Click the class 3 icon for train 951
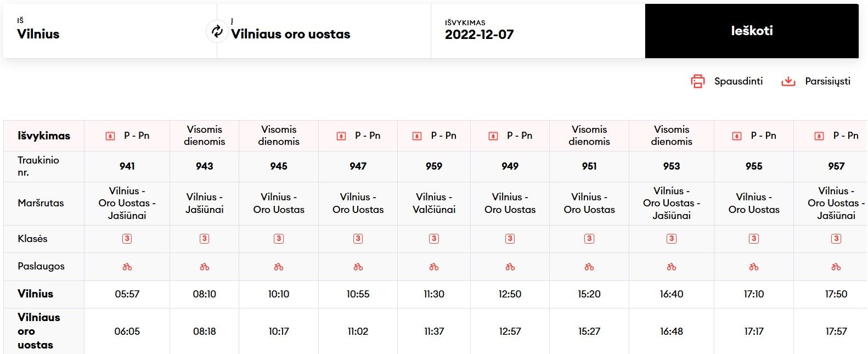Image resolution: width=868 pixels, height=354 pixels. 589,239
